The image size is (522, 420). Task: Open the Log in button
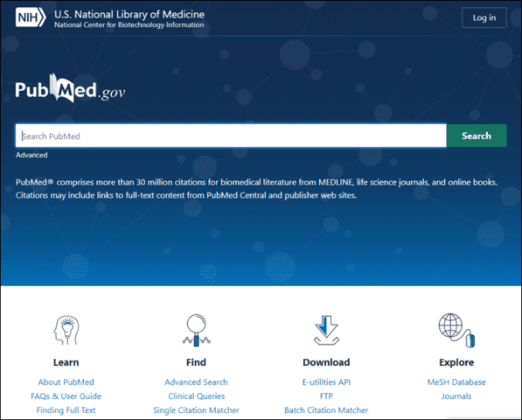click(484, 17)
